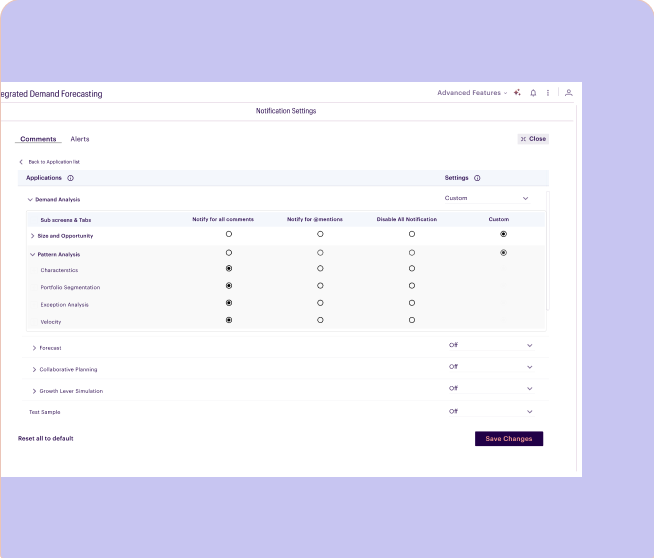Image resolution: width=654 pixels, height=558 pixels.
Task: Select Custom for Size and Opportunity
Action: click(503, 234)
